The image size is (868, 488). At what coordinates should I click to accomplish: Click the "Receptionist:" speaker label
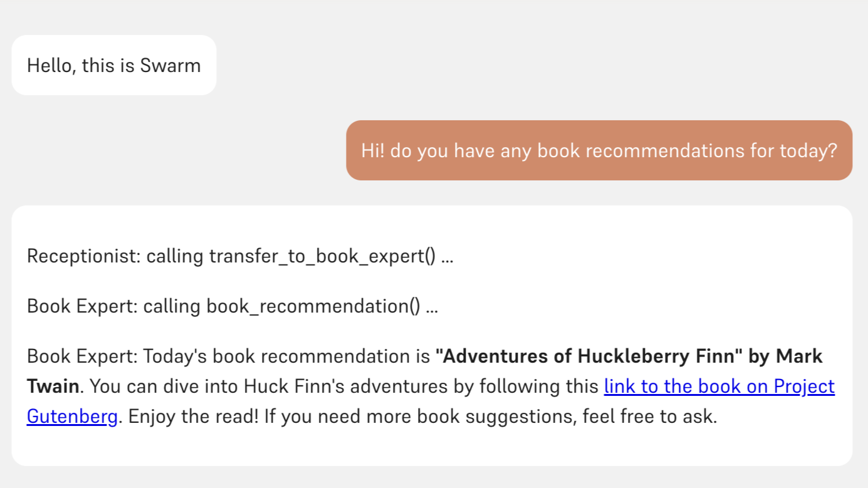tap(83, 256)
